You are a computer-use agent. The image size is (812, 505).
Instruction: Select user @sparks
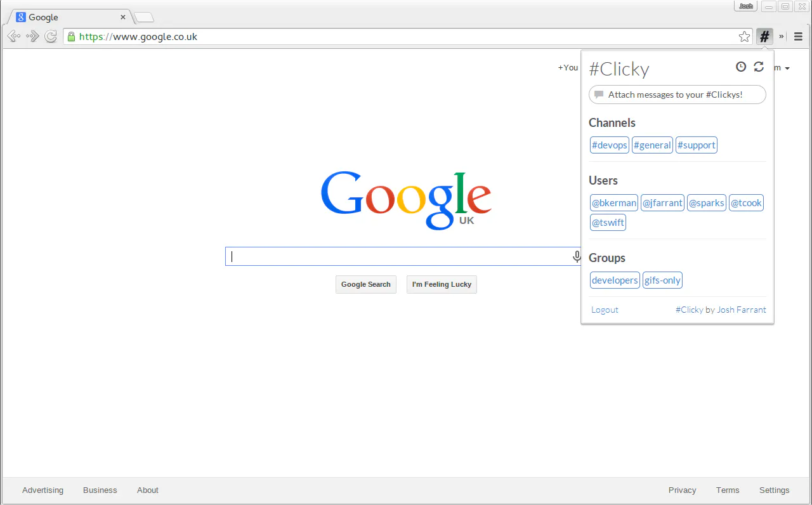(707, 203)
